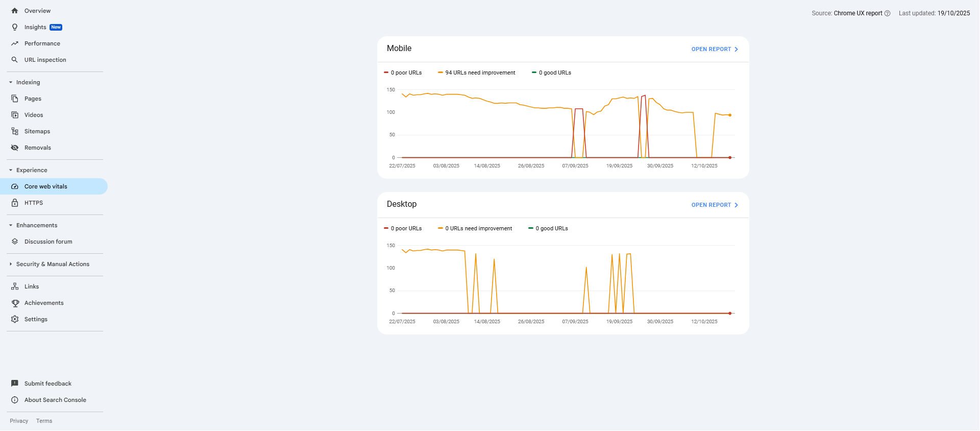The image size is (980, 431).
Task: Click Mobile '0 good URLs' green legend
Action: coord(551,73)
